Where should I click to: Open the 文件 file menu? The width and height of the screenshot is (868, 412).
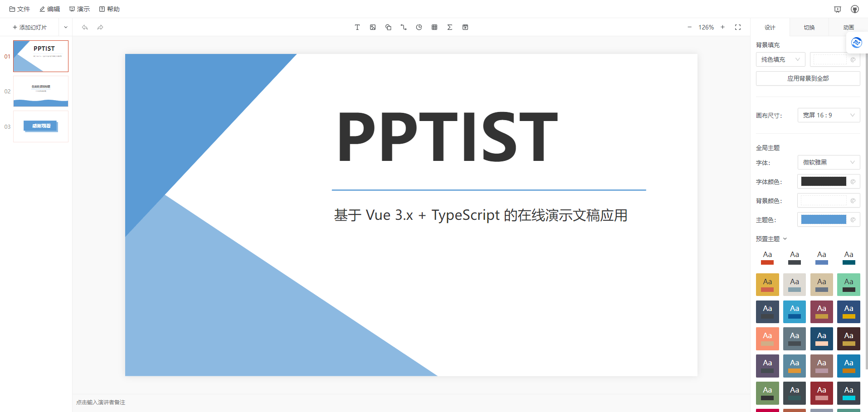20,9
